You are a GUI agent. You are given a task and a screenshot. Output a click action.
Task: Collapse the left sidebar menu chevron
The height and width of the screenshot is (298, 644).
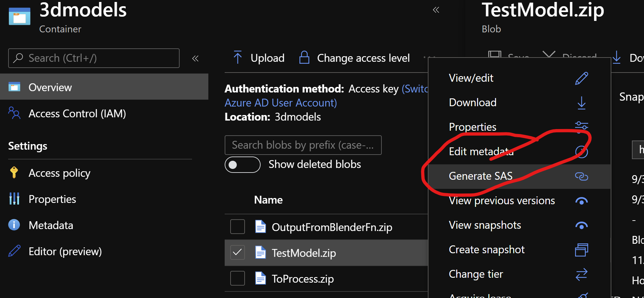click(195, 58)
